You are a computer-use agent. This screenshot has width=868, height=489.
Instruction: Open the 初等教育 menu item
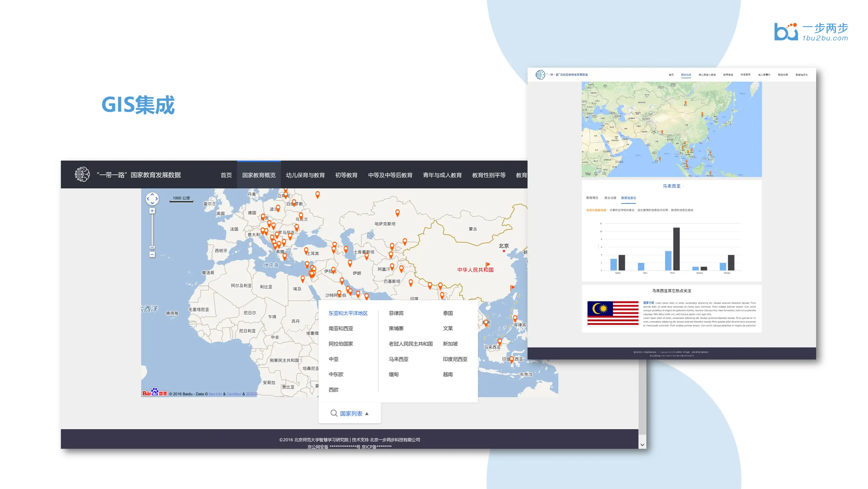(346, 175)
